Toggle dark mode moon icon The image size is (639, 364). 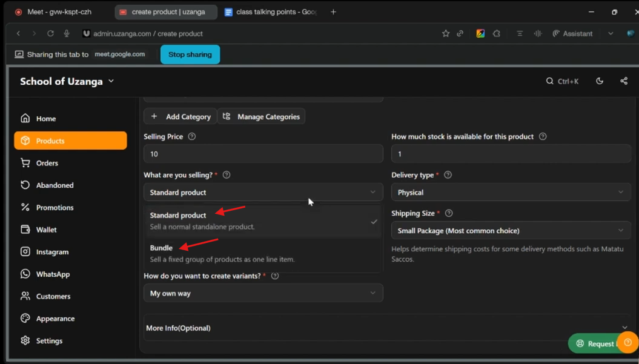[600, 81]
